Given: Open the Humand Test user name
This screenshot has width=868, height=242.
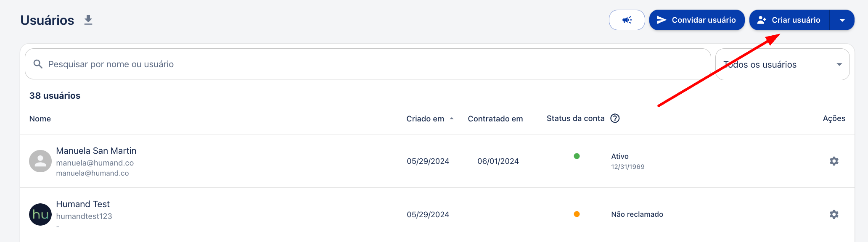Looking at the screenshot, I should 83,204.
